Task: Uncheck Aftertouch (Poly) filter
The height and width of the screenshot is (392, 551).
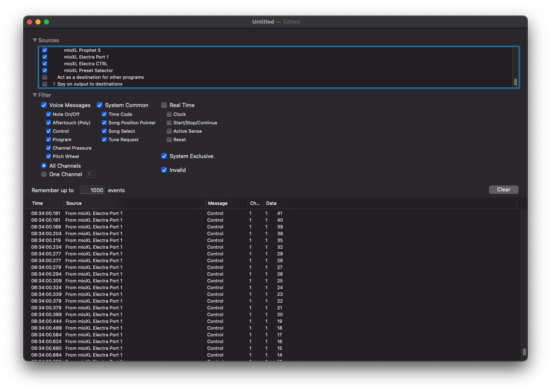Action: [49, 123]
